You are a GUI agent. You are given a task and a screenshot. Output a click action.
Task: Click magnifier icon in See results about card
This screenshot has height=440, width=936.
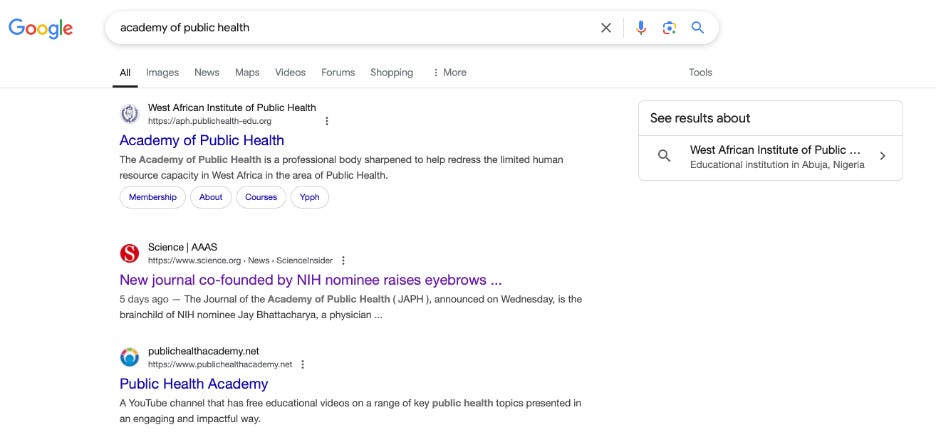[664, 156]
